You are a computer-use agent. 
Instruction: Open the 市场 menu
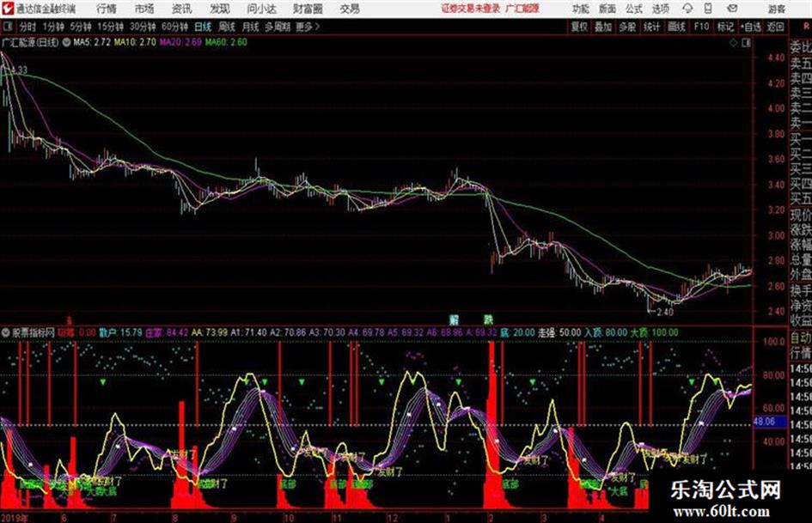[144, 9]
